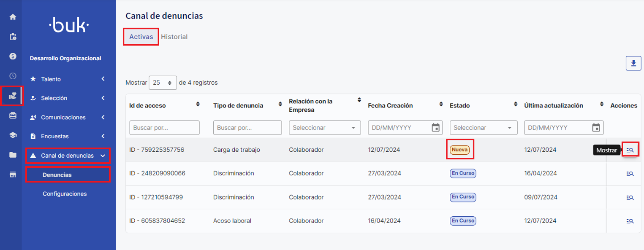Click the home icon in left rail
Viewport: 644px width, 250px height.
(x=13, y=17)
